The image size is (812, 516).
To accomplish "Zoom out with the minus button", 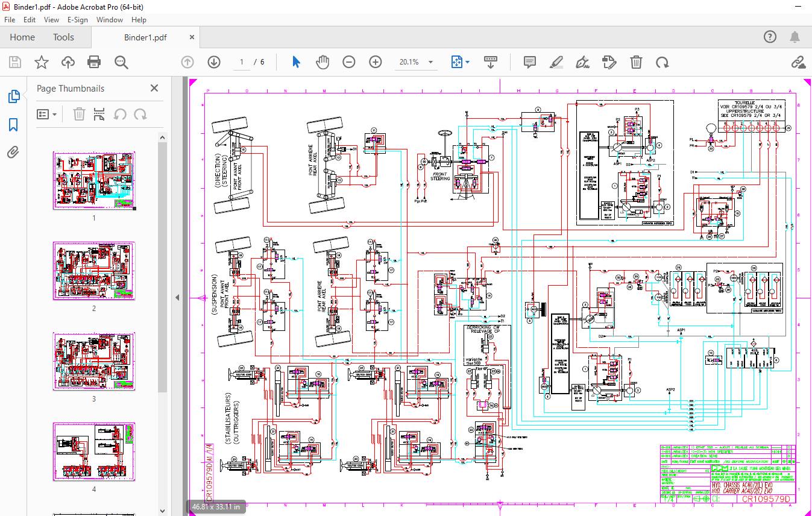I will (x=349, y=62).
